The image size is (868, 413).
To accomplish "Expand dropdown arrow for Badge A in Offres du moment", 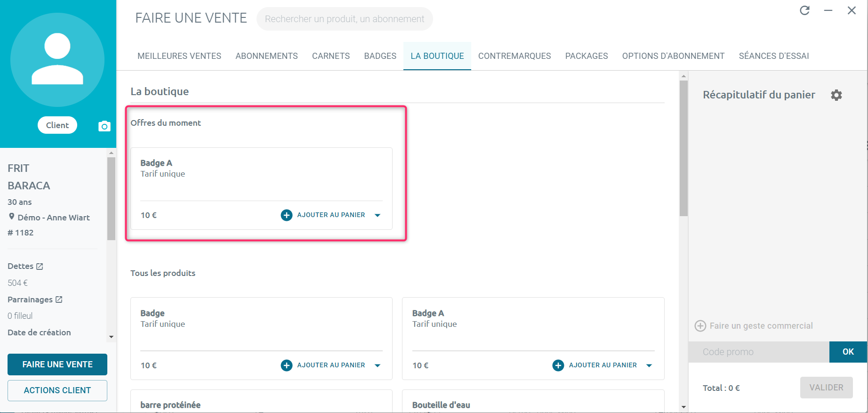I will point(378,215).
